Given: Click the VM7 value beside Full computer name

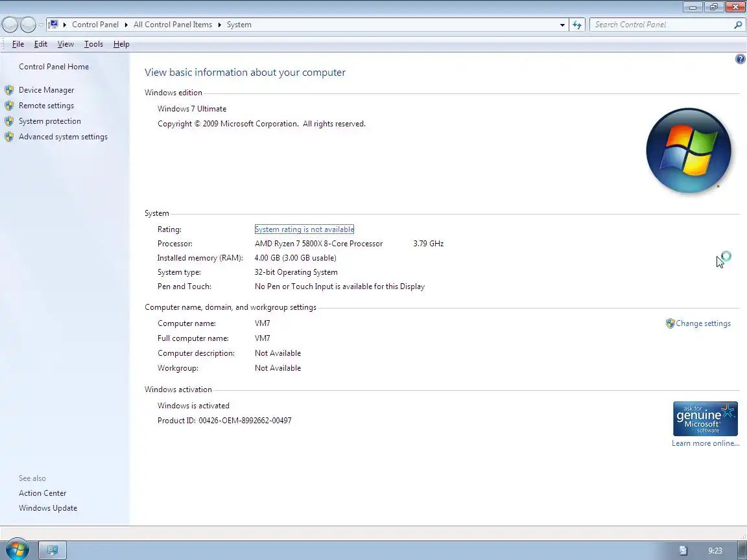Looking at the screenshot, I should click(x=263, y=338).
